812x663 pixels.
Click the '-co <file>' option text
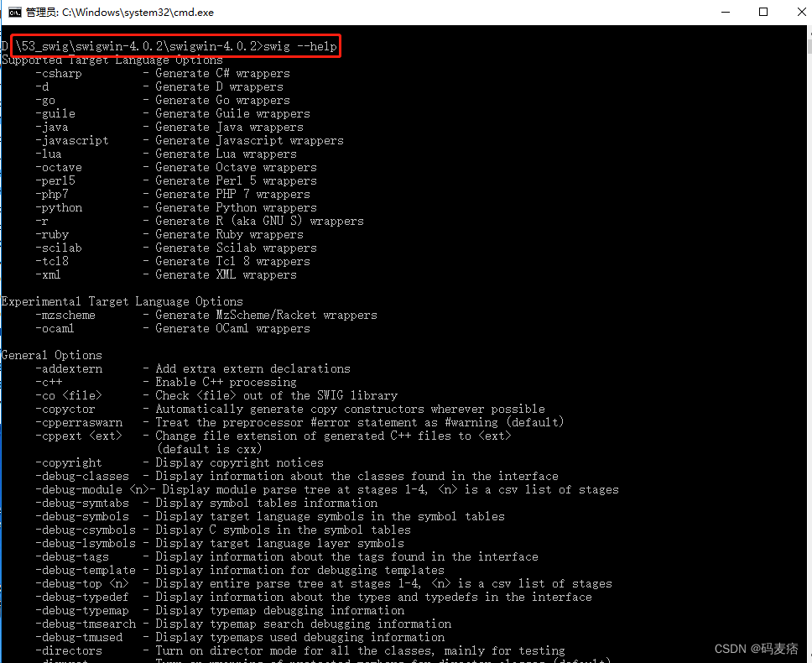tap(69, 396)
